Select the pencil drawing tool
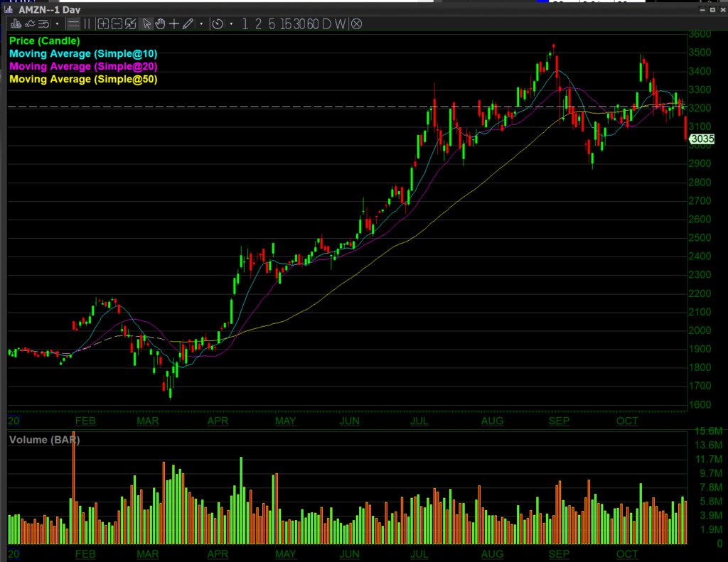 click(188, 24)
